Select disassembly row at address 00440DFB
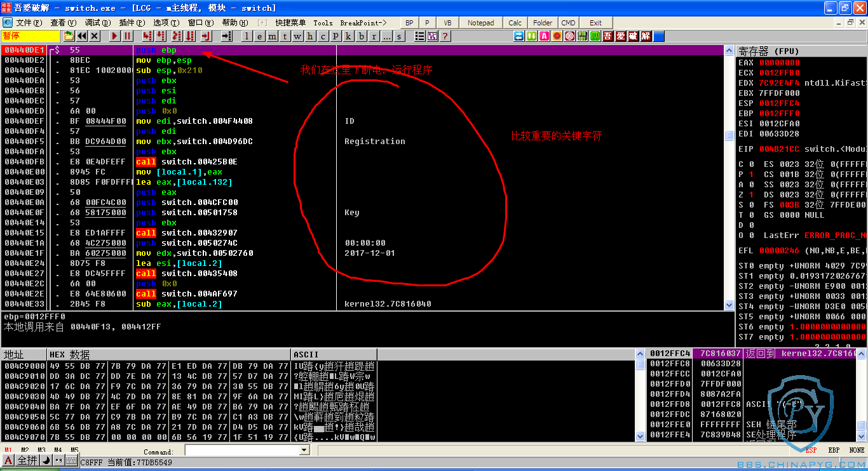Viewport: 868px width, 471px height. pyautogui.click(x=362, y=162)
